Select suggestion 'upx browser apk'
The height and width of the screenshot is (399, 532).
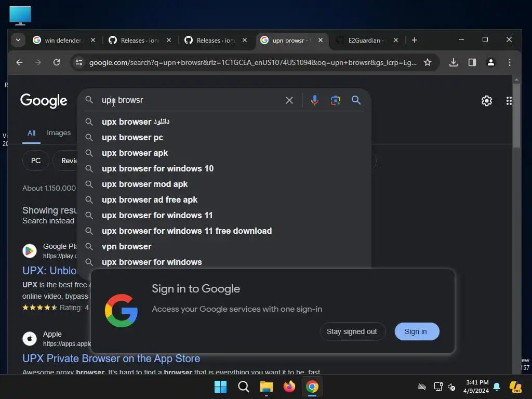[224, 153]
